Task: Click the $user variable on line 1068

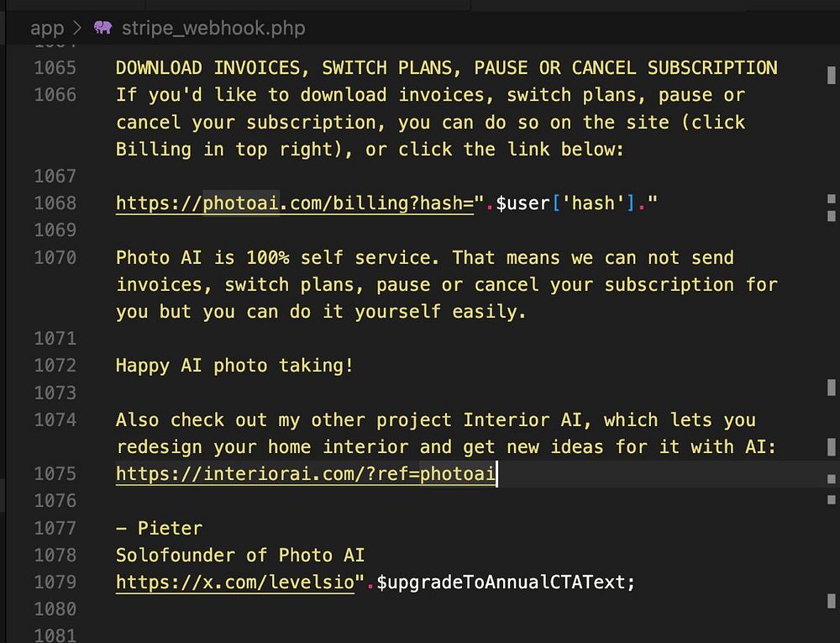Action: pyautogui.click(x=522, y=203)
